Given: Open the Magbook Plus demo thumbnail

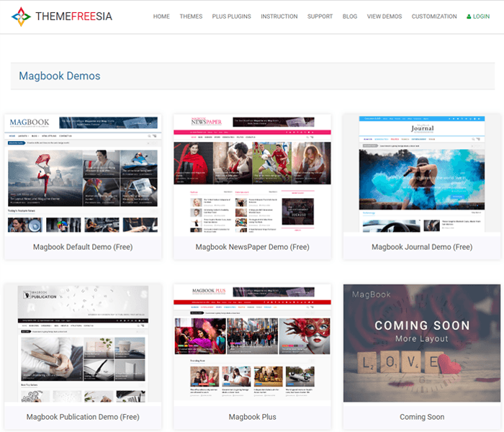Looking at the screenshot, I should (252, 344).
